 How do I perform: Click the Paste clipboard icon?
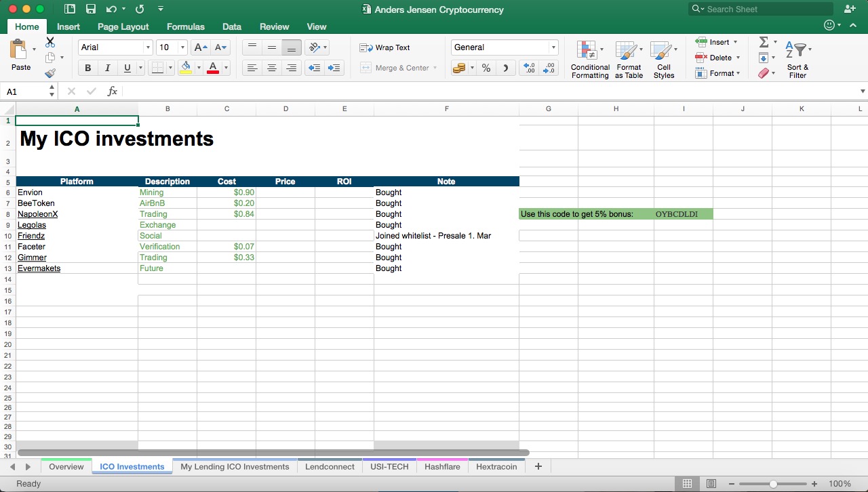(x=18, y=49)
